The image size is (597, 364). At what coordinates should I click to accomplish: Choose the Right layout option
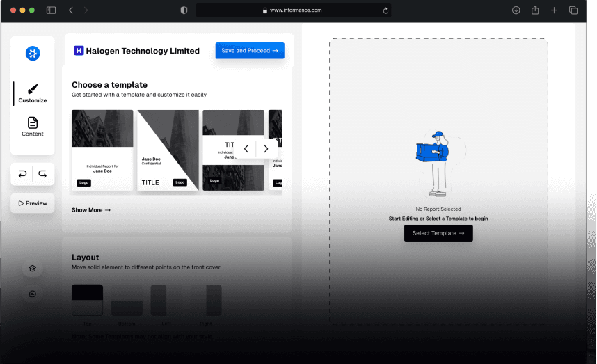[x=206, y=300]
